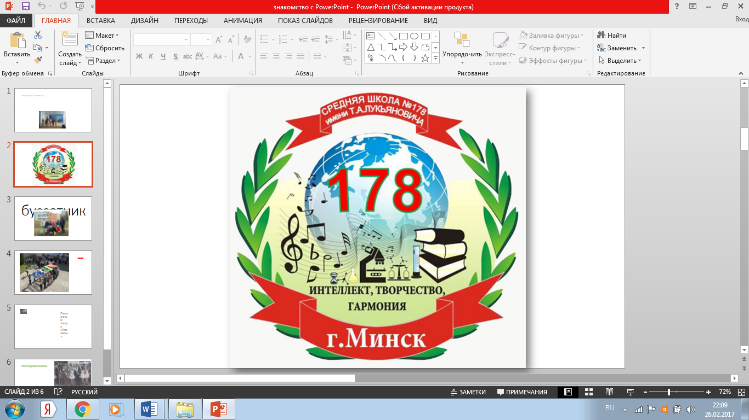Select the oval shape in shapes gallery
Image resolution: width=749 pixels, height=420 pixels.
[x=414, y=36]
